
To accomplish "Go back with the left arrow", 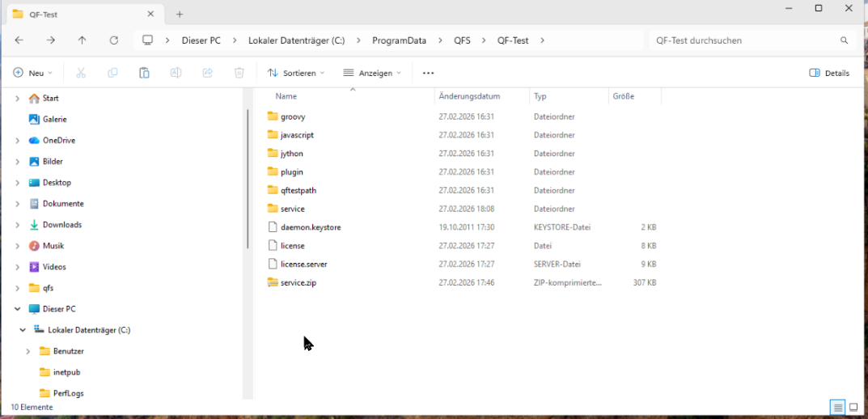I will (x=19, y=40).
